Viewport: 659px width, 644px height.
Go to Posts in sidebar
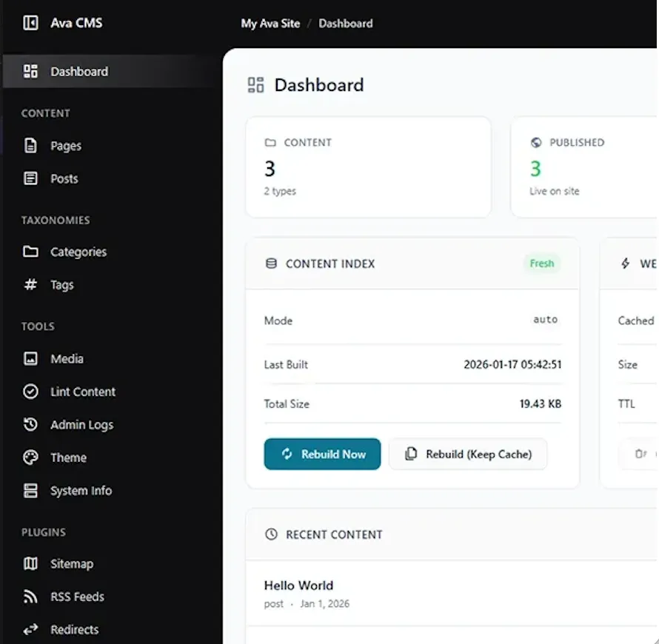[x=111, y=178]
